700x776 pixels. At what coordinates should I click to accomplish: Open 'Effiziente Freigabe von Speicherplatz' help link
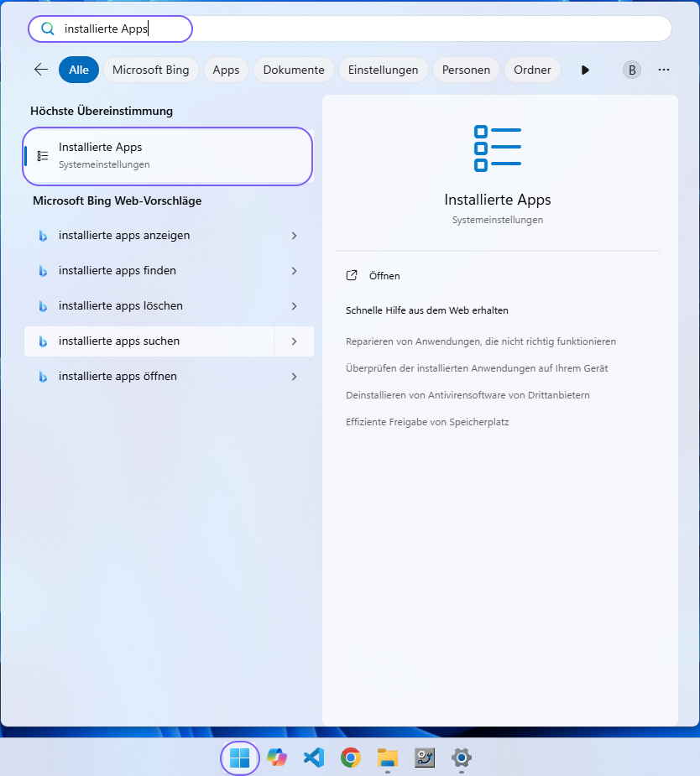[427, 422]
